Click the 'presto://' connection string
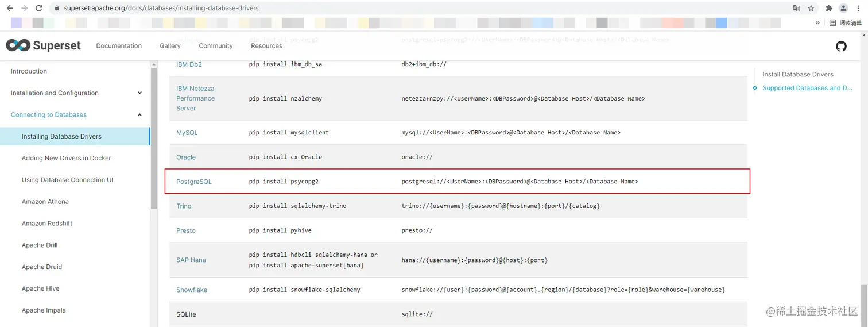This screenshot has width=868, height=327. click(x=417, y=230)
